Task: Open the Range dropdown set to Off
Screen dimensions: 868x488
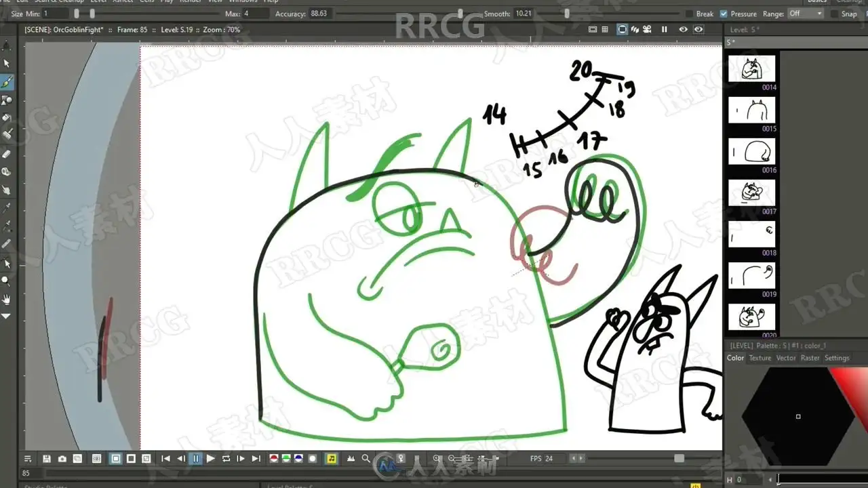Action: click(x=806, y=14)
